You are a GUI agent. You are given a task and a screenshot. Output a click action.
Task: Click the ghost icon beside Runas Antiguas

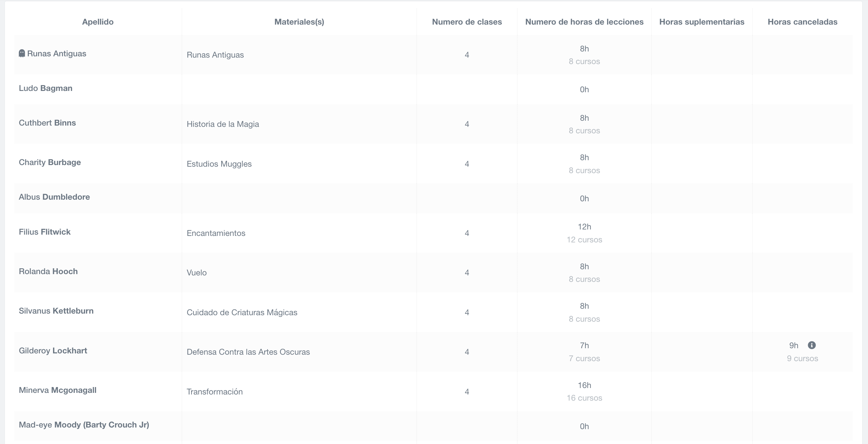[22, 54]
